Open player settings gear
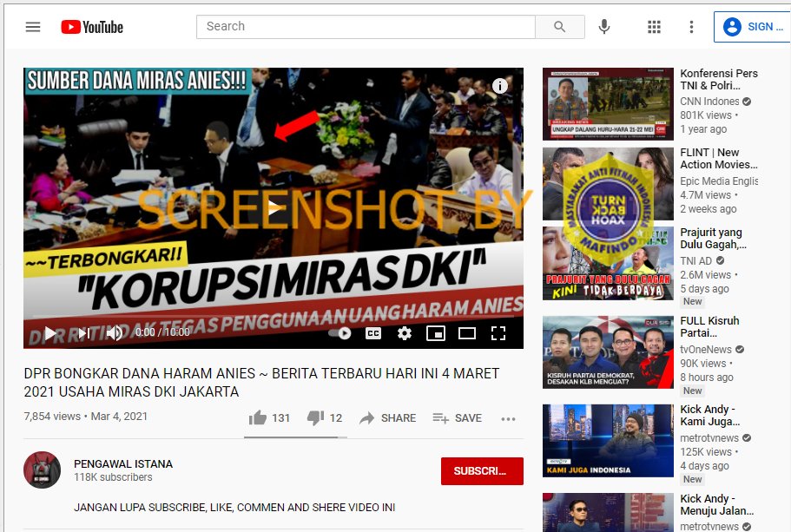The image size is (791, 532). [405, 332]
